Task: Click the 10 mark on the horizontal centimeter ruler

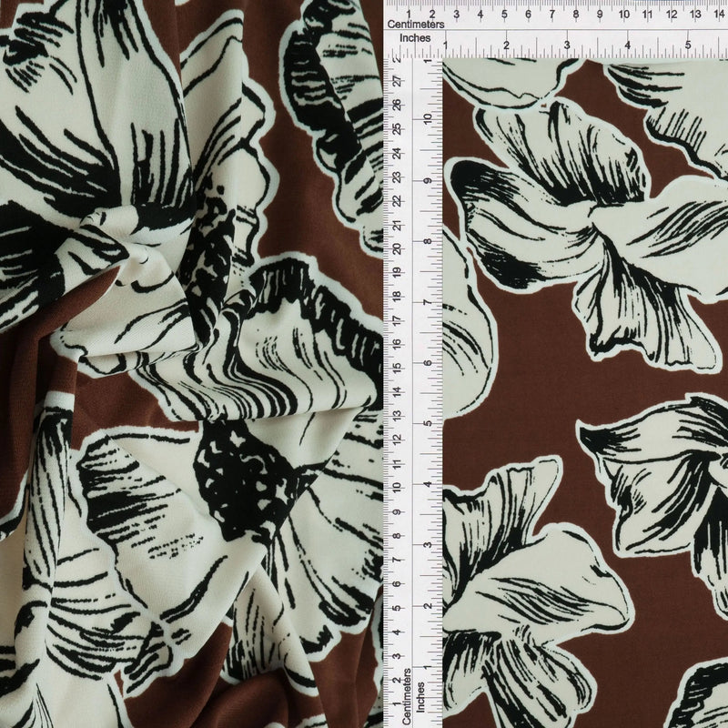Action: click(623, 15)
